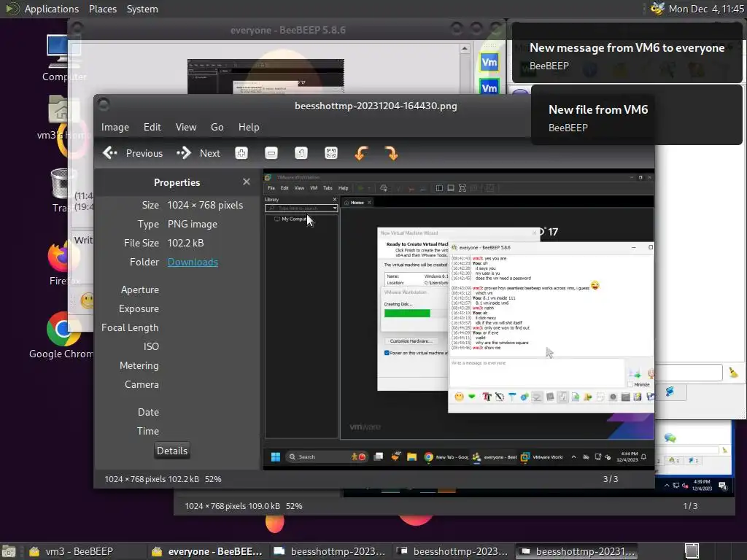The image size is (747, 560).
Task: Click the broom clear icon in BeeBEEP
Action: click(x=733, y=373)
